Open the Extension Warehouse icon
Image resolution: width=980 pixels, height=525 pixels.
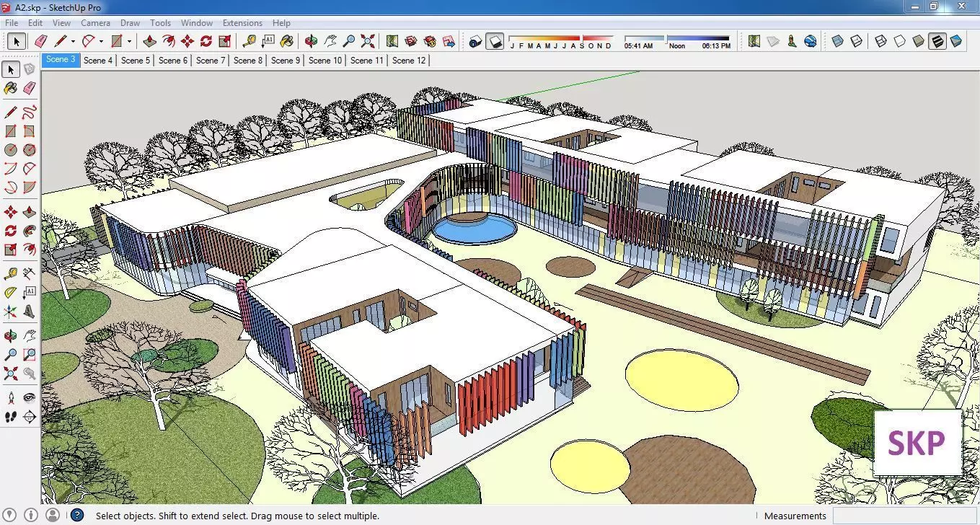[x=430, y=41]
